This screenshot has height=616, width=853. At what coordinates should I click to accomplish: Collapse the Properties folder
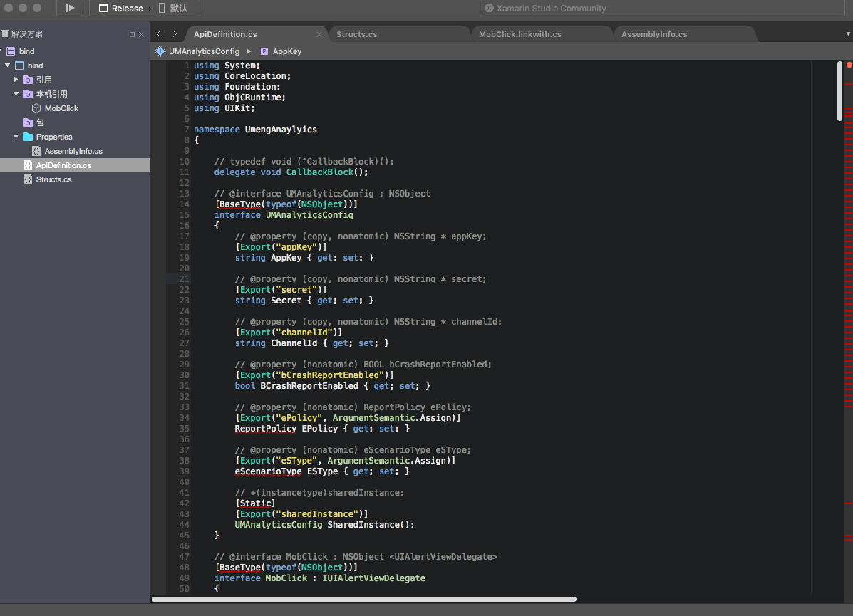pos(16,137)
